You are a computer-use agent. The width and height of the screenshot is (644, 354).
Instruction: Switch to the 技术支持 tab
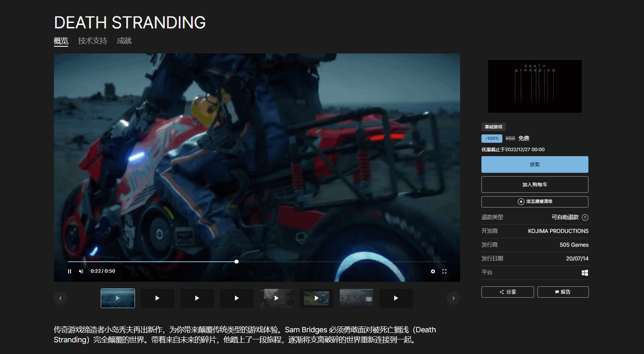[x=92, y=41]
